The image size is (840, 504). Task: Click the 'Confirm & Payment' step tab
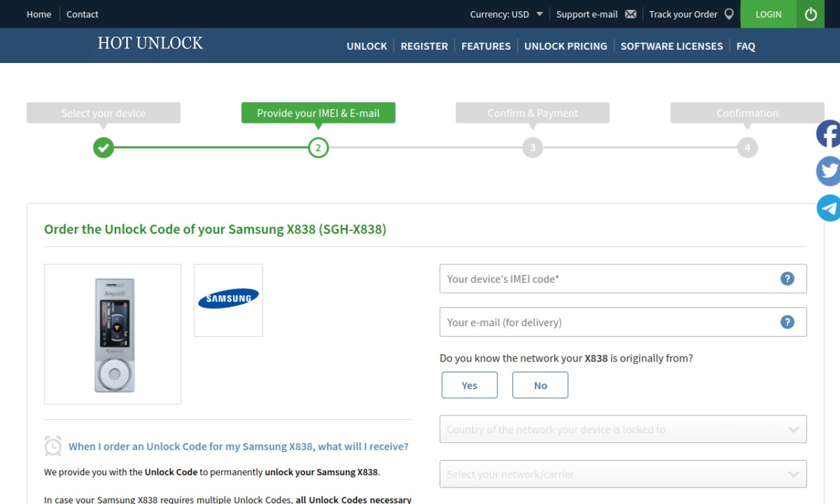click(533, 113)
